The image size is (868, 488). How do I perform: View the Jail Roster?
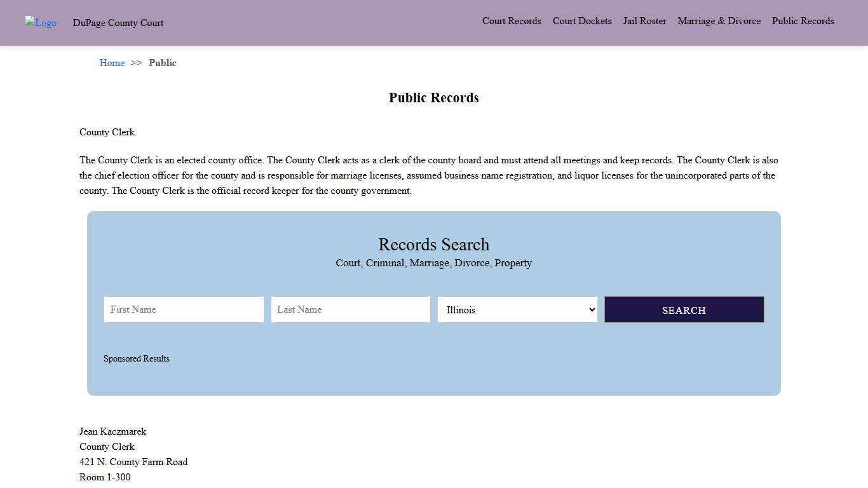coord(644,21)
